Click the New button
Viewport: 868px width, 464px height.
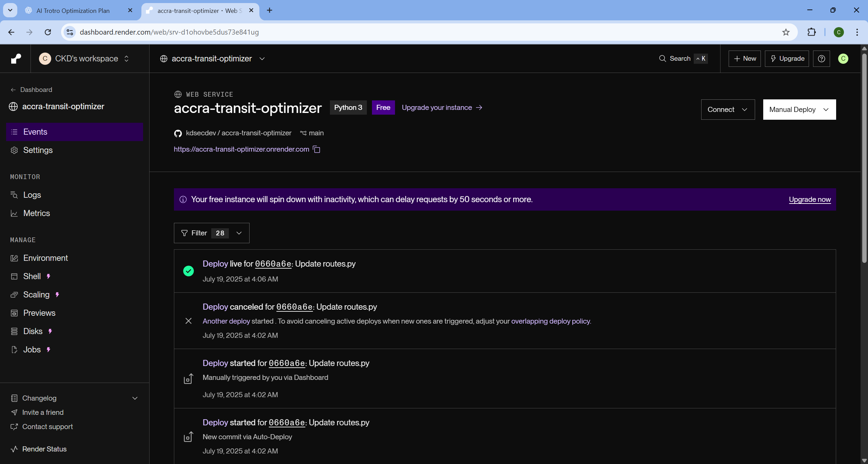(745, 59)
